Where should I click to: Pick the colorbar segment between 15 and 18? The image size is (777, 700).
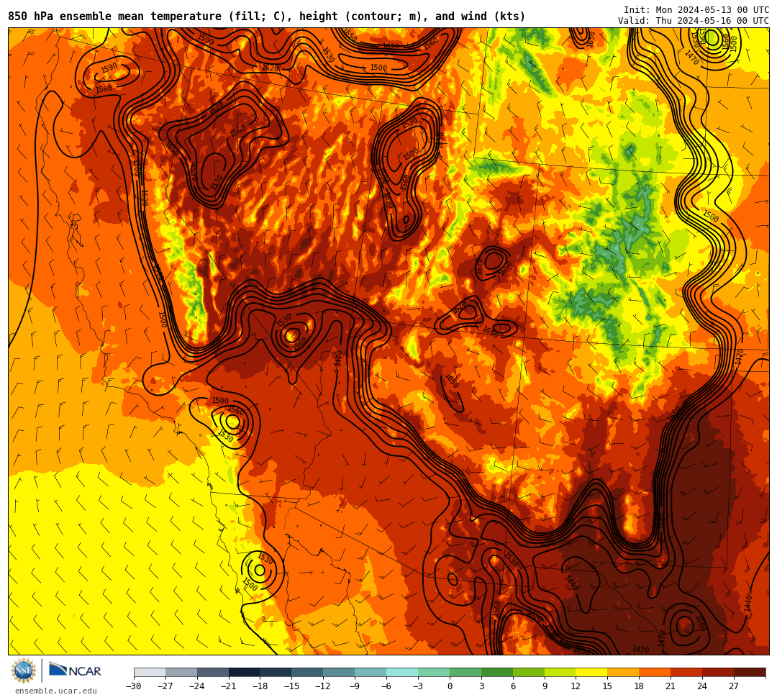(623, 672)
